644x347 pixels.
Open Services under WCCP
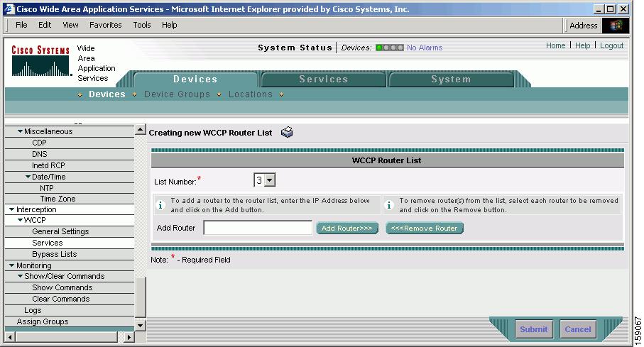(x=48, y=243)
